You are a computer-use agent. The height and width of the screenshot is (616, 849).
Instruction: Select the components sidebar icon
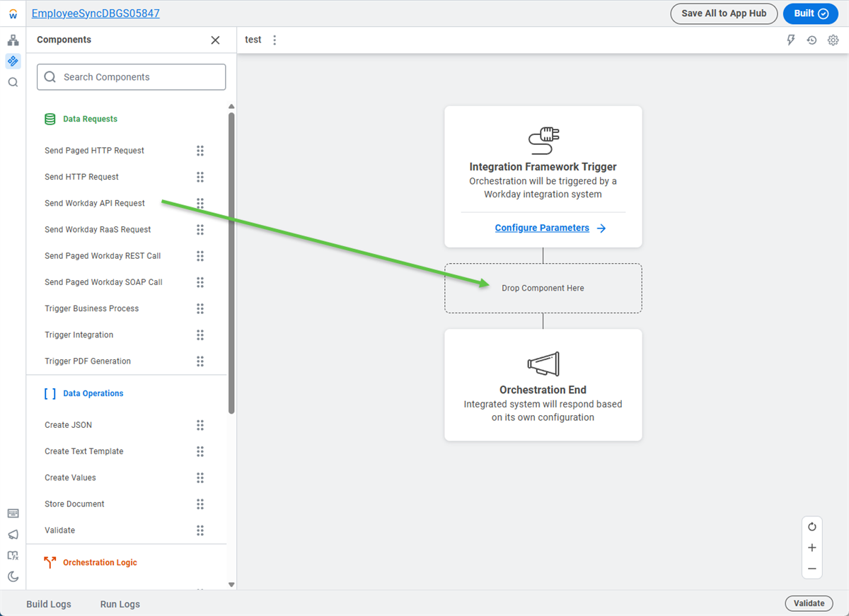13,61
